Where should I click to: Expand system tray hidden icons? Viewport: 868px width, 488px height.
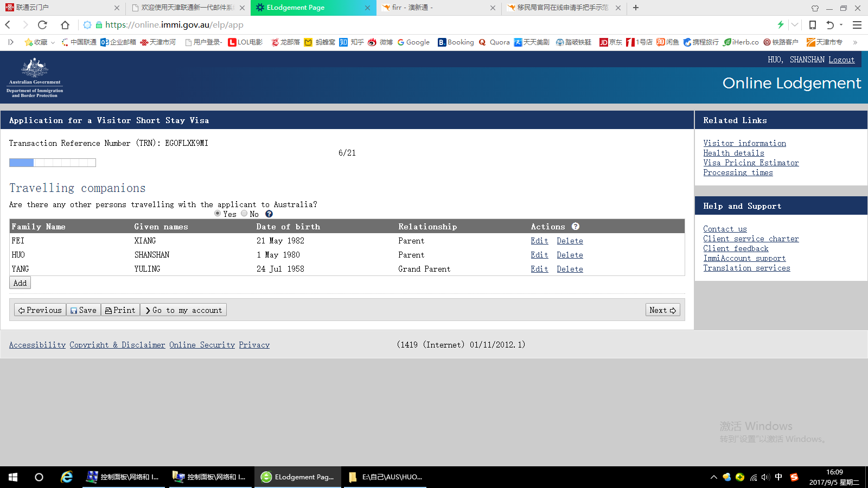(x=713, y=477)
